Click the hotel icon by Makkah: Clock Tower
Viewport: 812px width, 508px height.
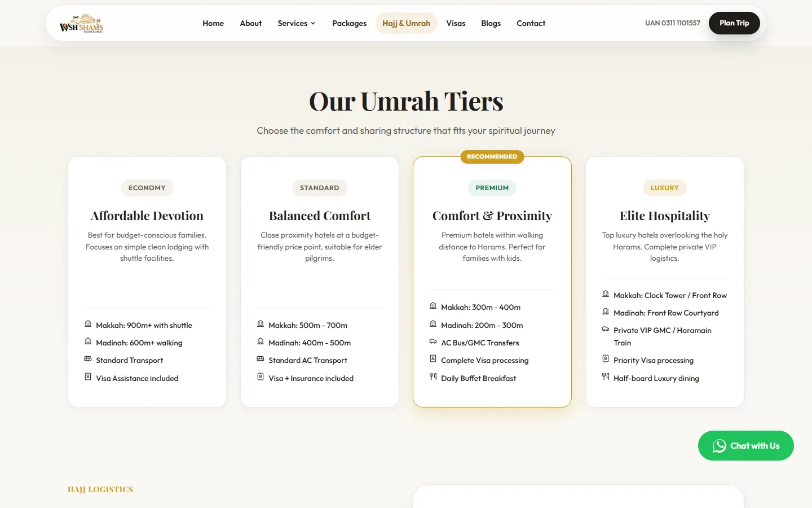coord(606,294)
